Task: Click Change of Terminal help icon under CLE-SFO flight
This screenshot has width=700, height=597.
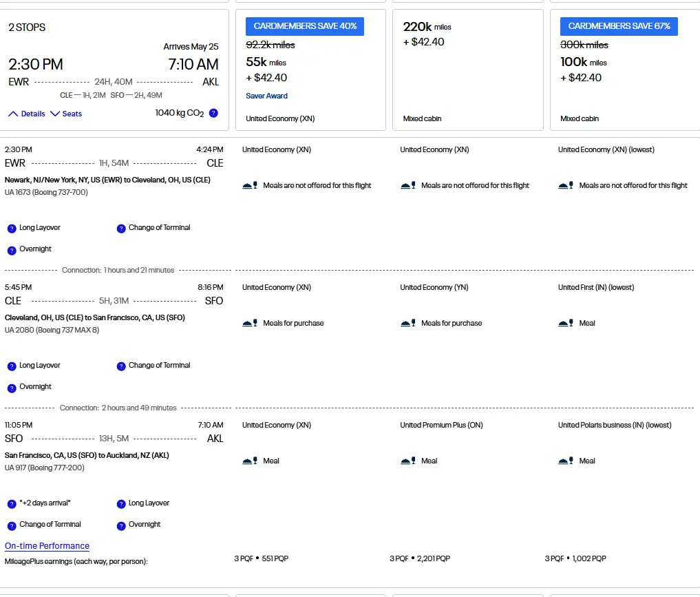Action: click(121, 366)
